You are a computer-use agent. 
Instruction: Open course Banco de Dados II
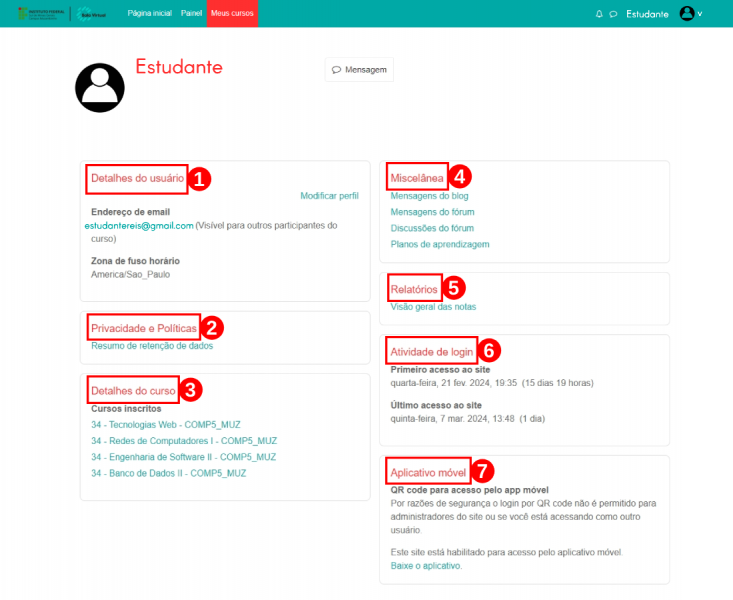point(168,473)
